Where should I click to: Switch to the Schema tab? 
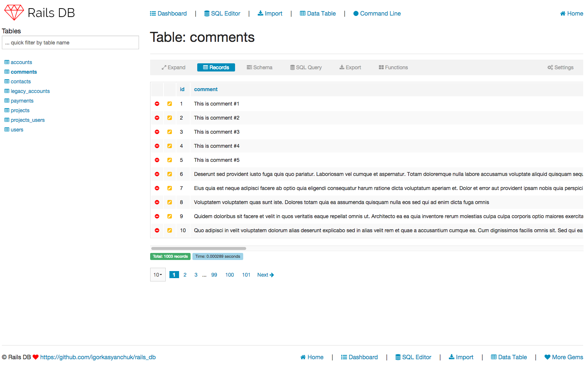click(260, 67)
